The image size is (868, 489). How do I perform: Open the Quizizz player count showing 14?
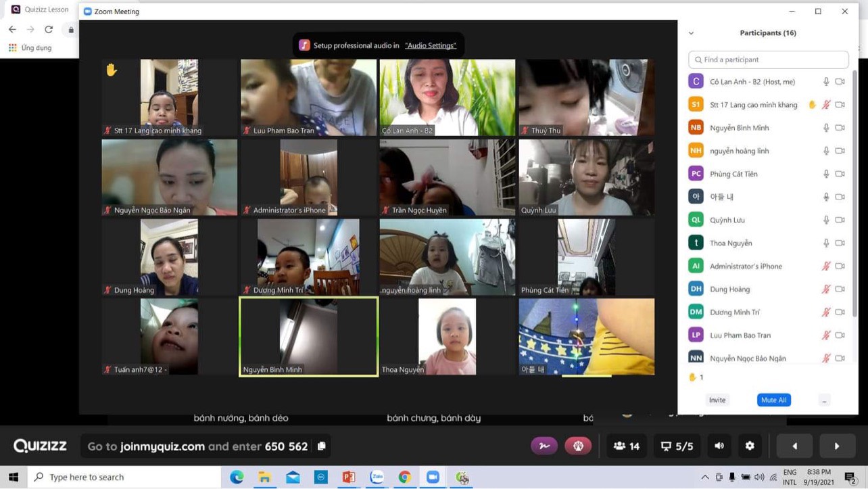pyautogui.click(x=627, y=446)
